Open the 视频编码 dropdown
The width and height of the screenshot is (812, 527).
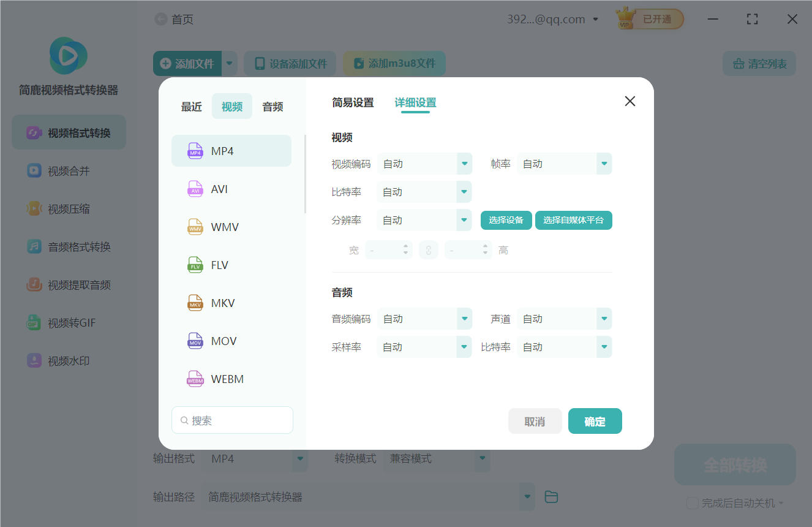(x=424, y=164)
